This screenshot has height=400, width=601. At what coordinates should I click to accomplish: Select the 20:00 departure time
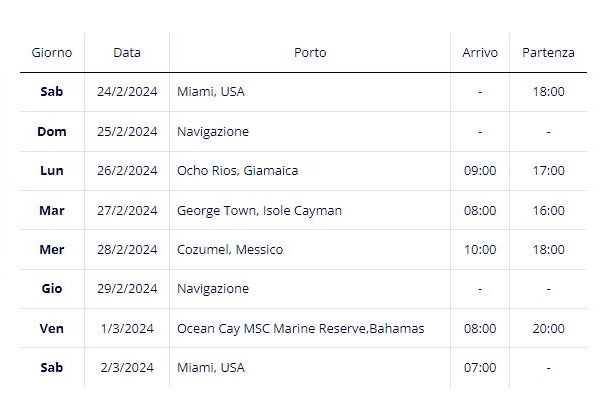(548, 328)
